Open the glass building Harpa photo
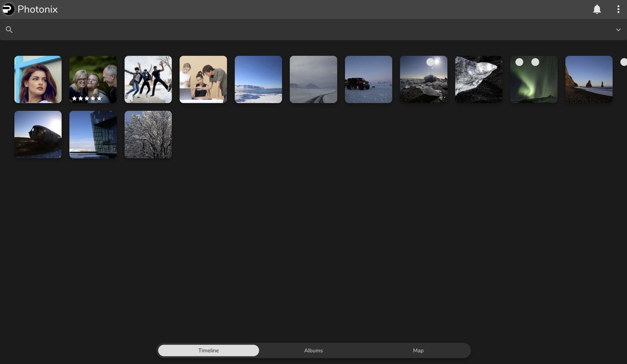 [93, 134]
